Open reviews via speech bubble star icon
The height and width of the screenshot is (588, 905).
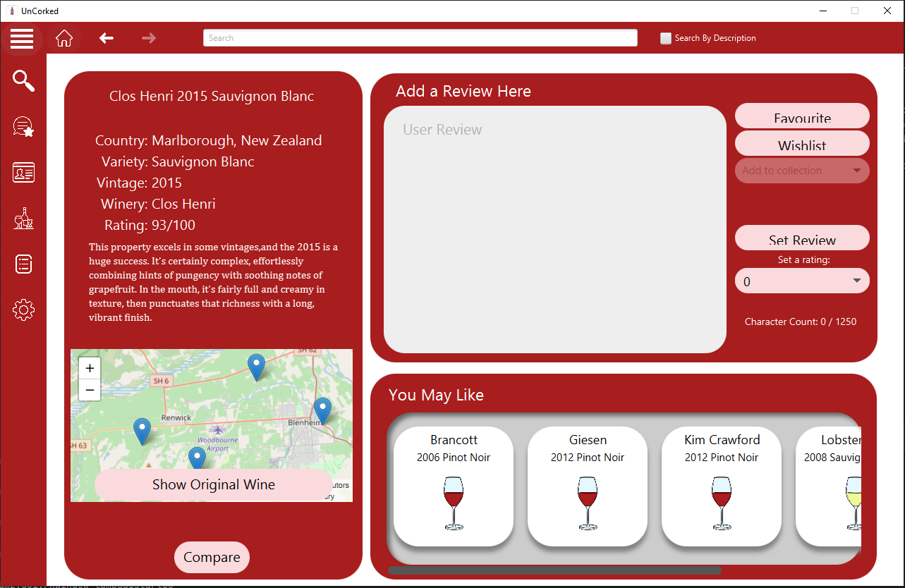(23, 127)
